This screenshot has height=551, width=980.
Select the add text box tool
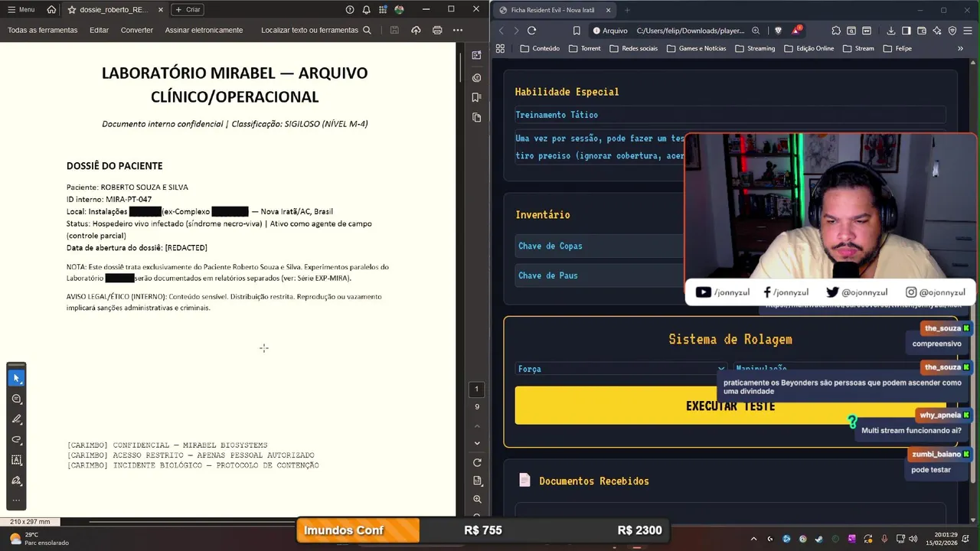tap(16, 460)
